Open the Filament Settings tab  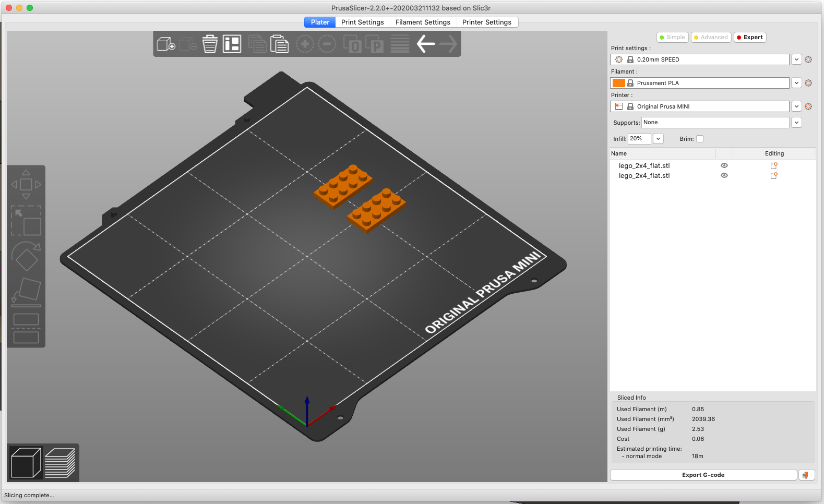pos(423,22)
